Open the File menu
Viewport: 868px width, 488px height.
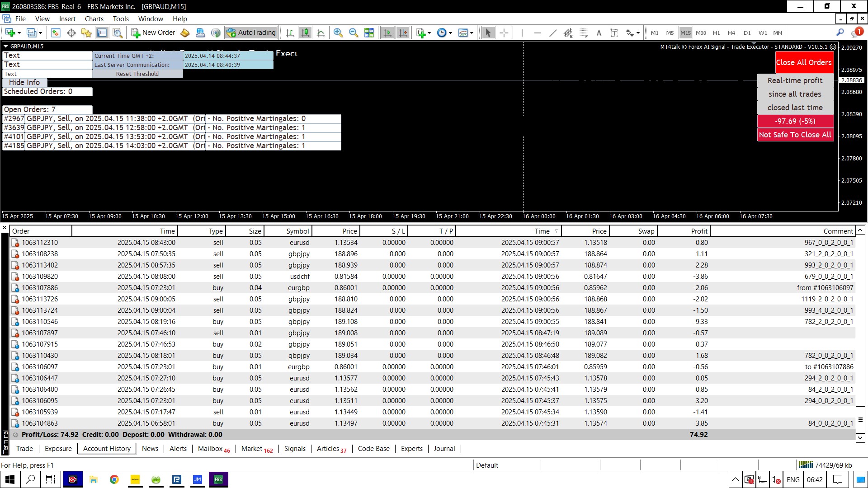pos(20,19)
